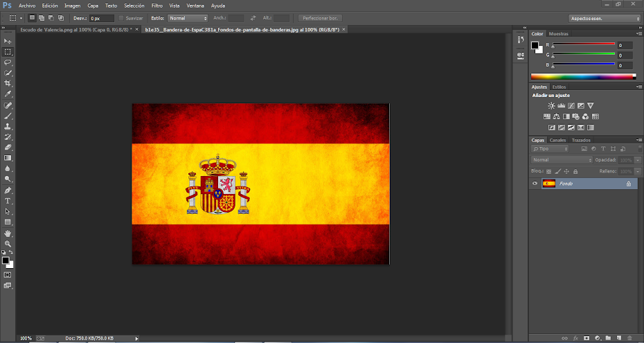Select the Crop tool

[8, 83]
